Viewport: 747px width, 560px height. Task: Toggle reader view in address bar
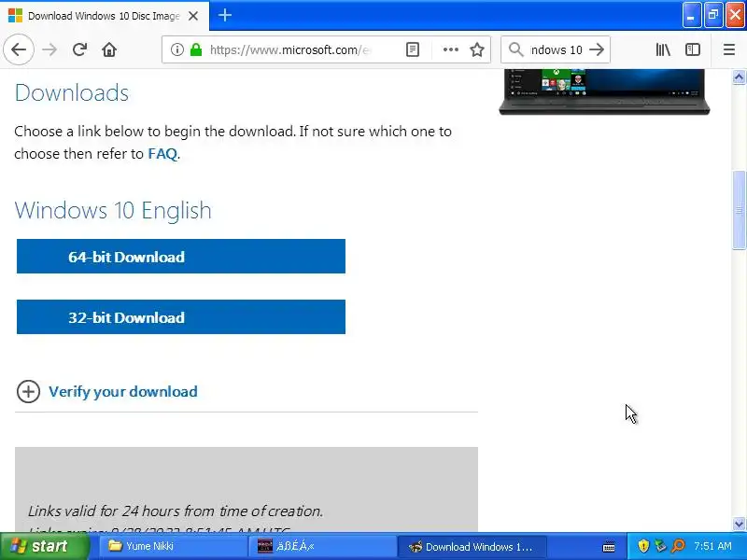[413, 49]
